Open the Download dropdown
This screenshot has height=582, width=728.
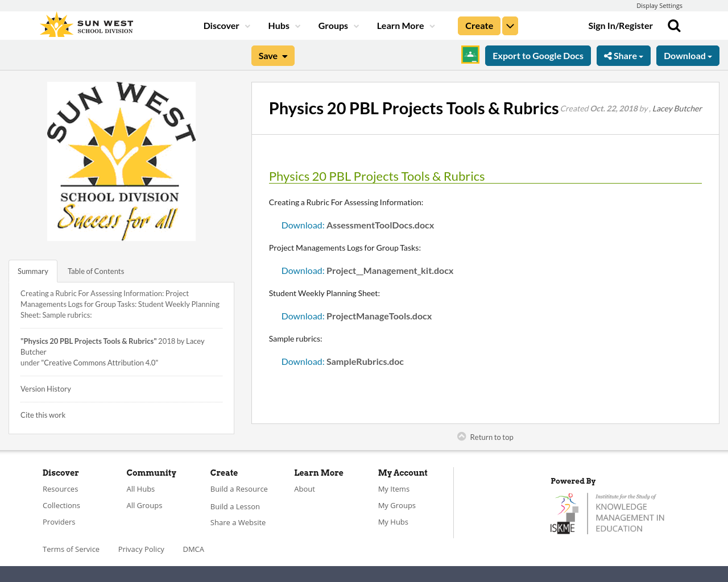tap(688, 55)
